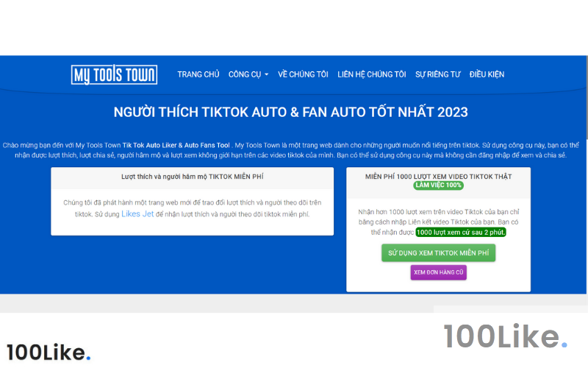Viewport: 588px width, 368px height.
Task: Click the page heading NGƯỜI THÍCH TIKTOK AUTO
Action: (290, 112)
